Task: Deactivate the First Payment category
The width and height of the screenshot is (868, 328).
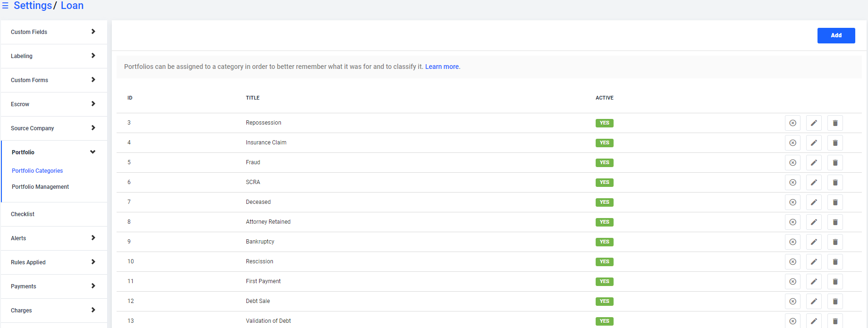Action: coord(793,282)
